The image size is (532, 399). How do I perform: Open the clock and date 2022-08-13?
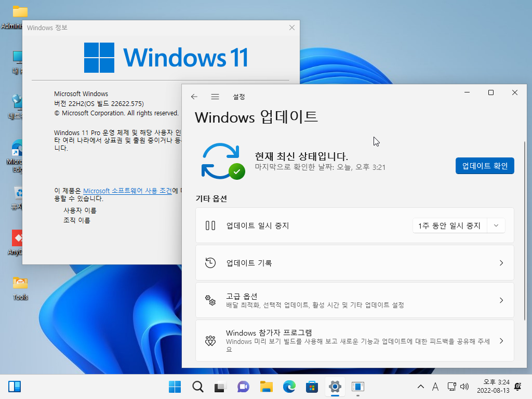click(x=493, y=387)
